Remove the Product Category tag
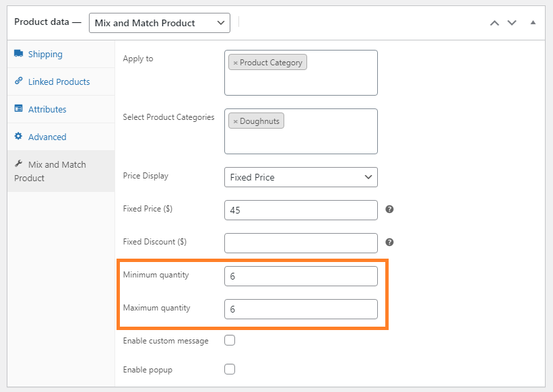553x392 pixels. 235,63
